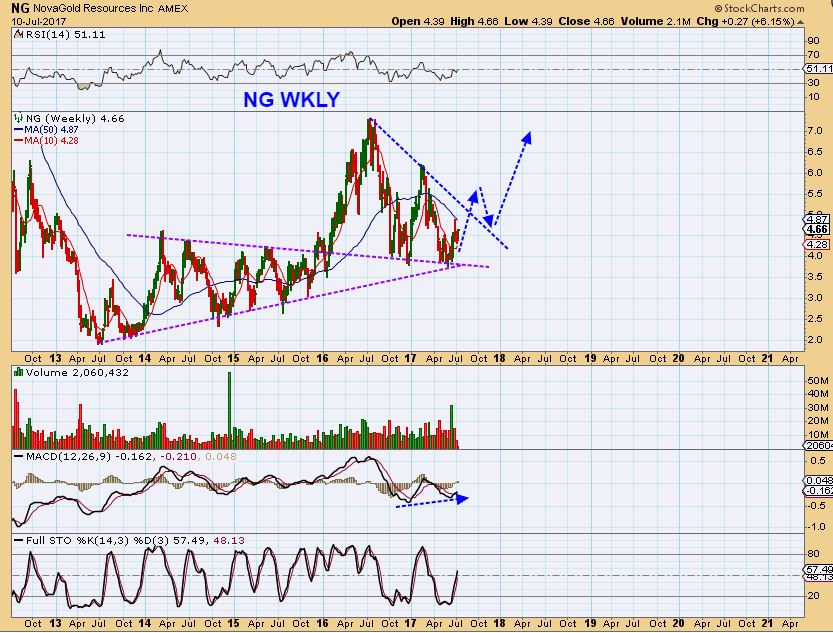Click the 'RSI(14) 51.11' indicator label
Image resolution: width=833 pixels, height=633 pixels.
pos(65,35)
